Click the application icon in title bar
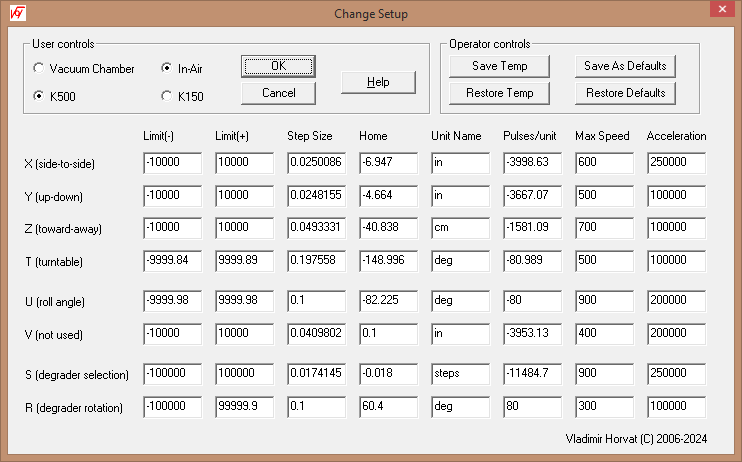 pyautogui.click(x=18, y=13)
